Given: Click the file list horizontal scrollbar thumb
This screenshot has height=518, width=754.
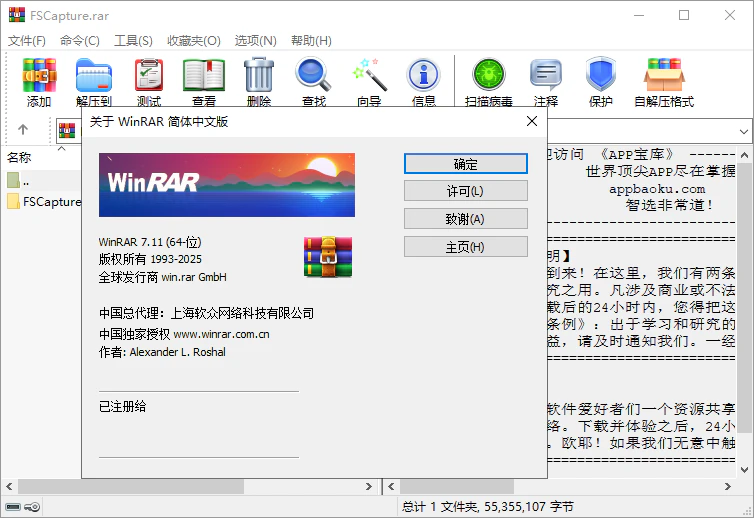Looking at the screenshot, I should [131, 487].
